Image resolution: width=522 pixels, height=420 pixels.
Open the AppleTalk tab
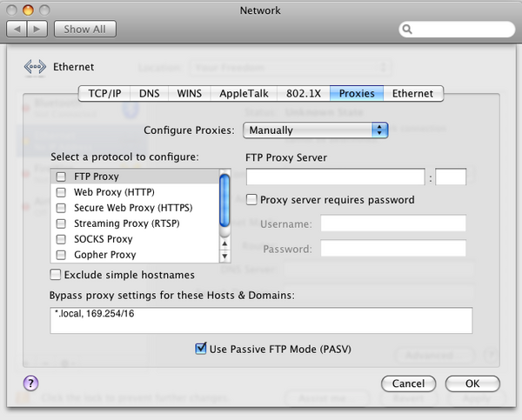(x=244, y=94)
